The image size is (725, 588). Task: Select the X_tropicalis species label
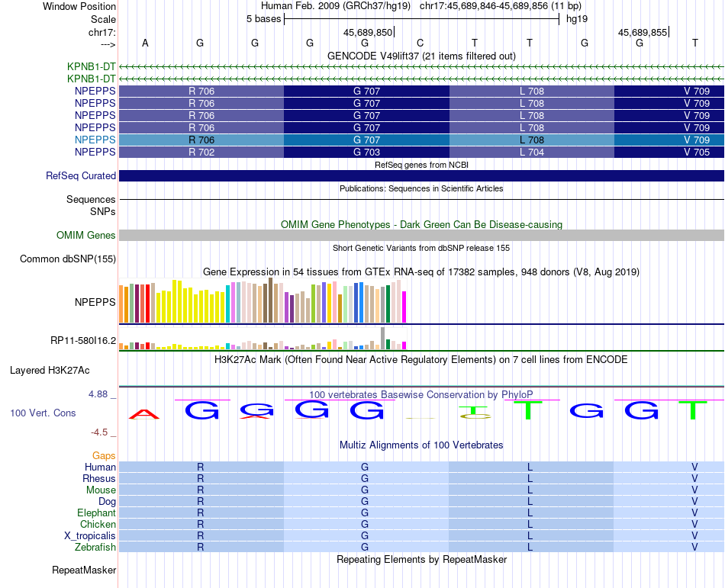coord(90,536)
